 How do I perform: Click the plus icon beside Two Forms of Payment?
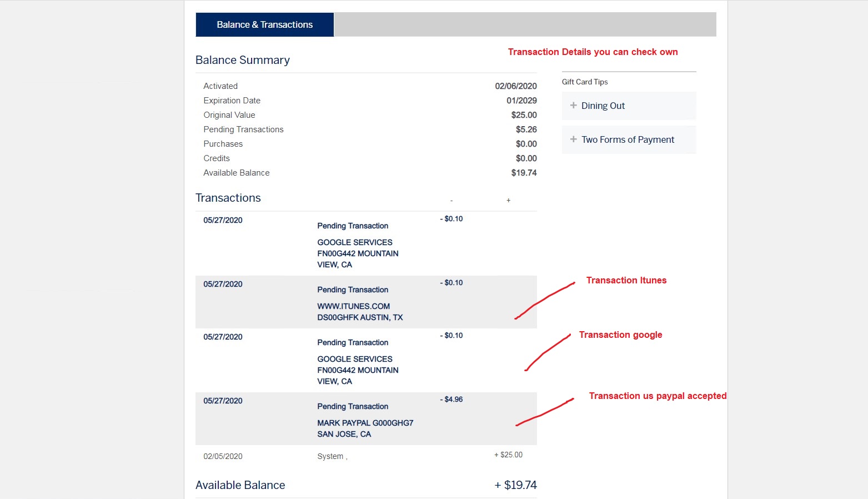573,139
